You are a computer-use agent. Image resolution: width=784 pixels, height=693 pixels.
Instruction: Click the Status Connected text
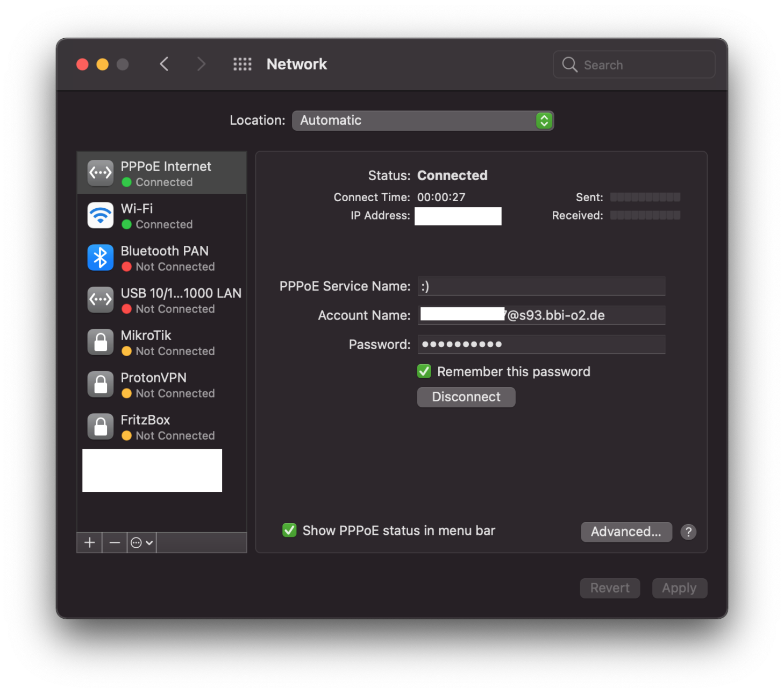[452, 175]
